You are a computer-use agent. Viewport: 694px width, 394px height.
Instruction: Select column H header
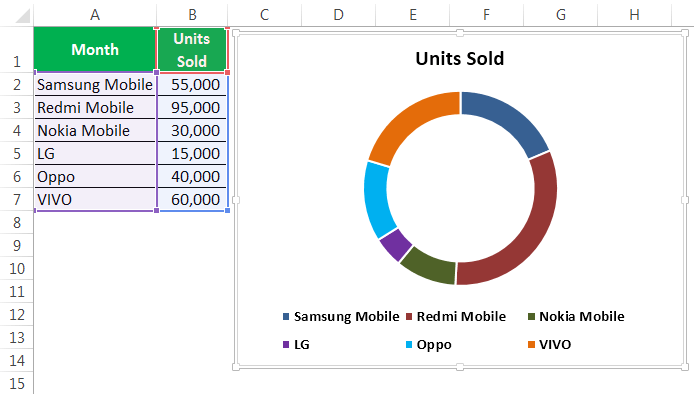pyautogui.click(x=634, y=15)
